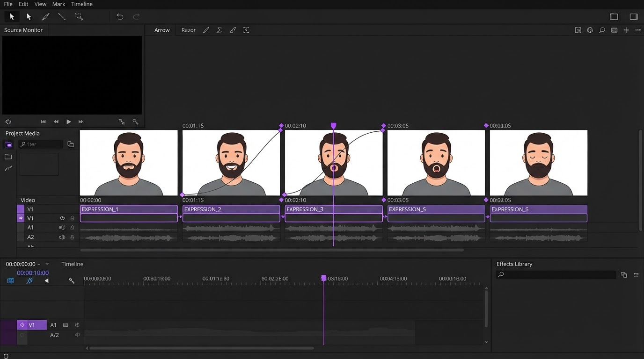Open the three-dots overflow menu
The width and height of the screenshot is (644, 359).
[638, 30]
